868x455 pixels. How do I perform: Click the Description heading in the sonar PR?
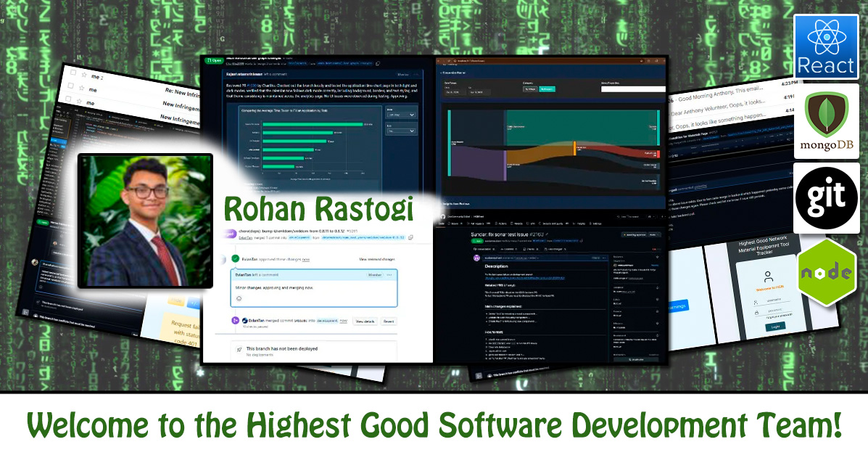click(x=497, y=266)
